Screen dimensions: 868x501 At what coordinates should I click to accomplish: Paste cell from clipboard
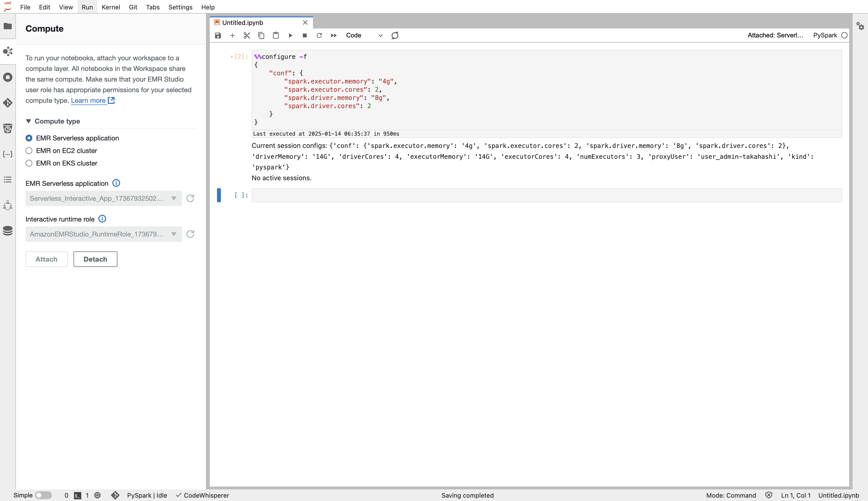pos(276,35)
